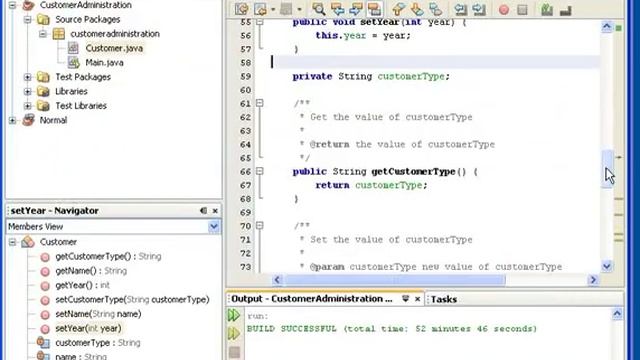Click the greyed Forward navigation toolbar icon

287,9
